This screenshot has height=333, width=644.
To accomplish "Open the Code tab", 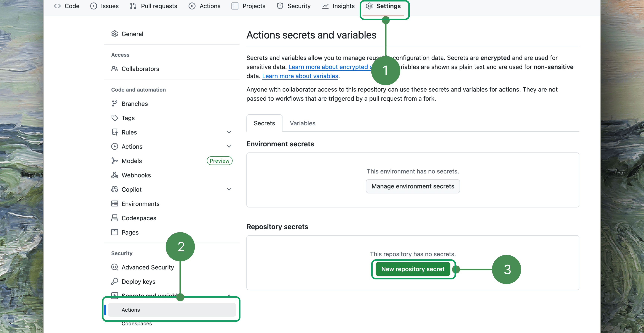I will [67, 6].
